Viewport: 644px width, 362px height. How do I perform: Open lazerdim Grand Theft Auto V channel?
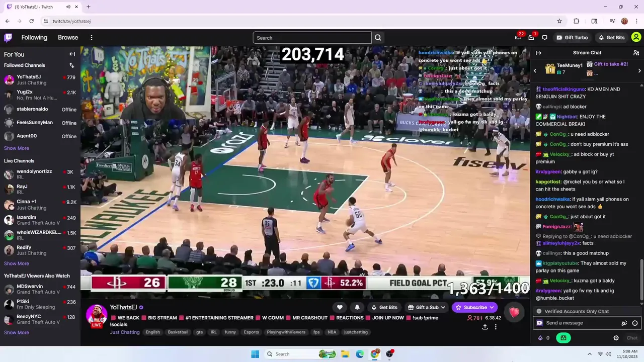tap(40, 220)
